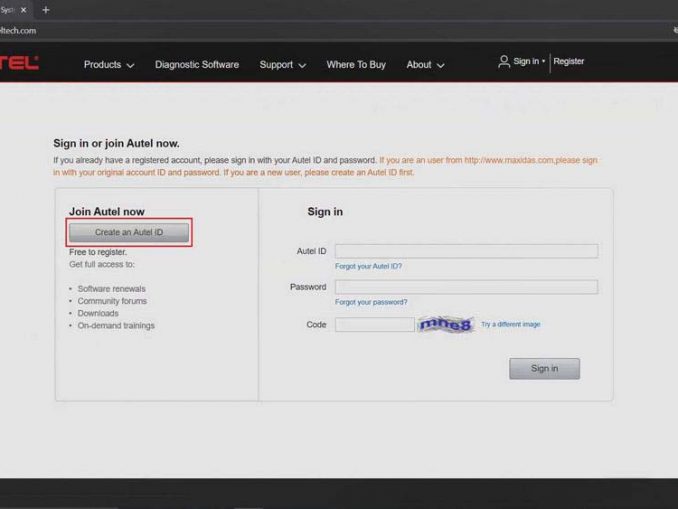Open Diagnostic Software page
The image size is (678, 509).
[197, 65]
